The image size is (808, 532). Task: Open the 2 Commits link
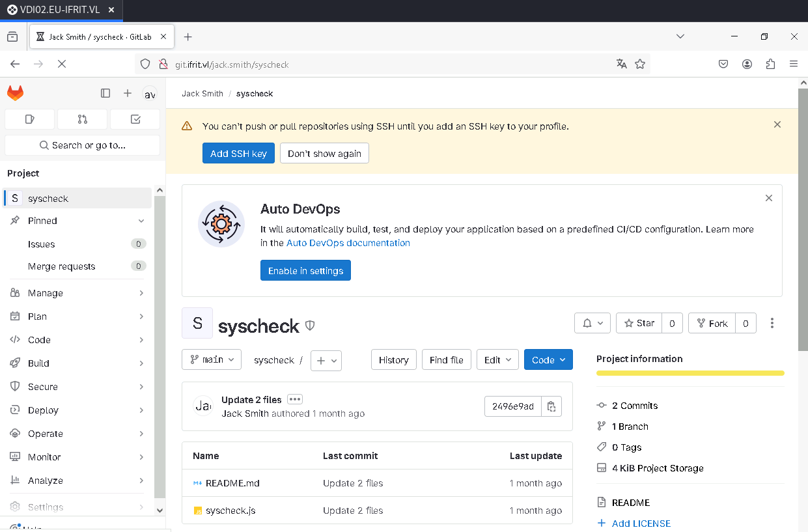[635, 406]
